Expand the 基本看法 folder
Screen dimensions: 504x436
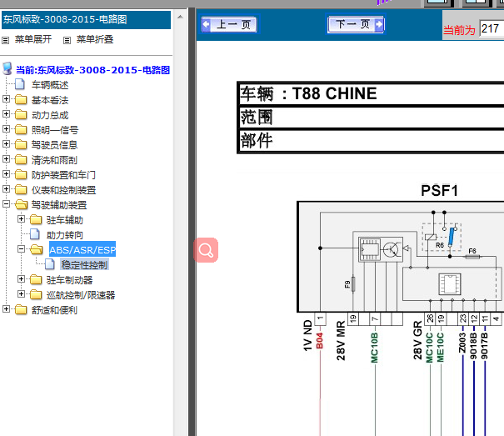[x=6, y=98]
